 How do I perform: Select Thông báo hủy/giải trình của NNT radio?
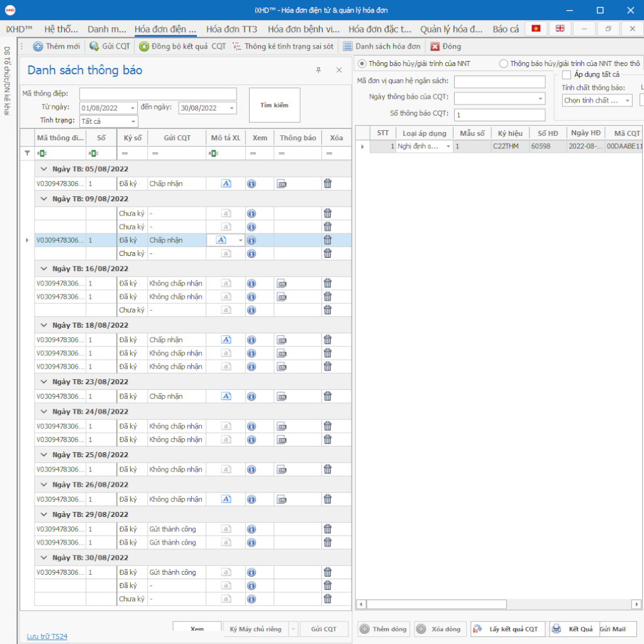click(362, 64)
